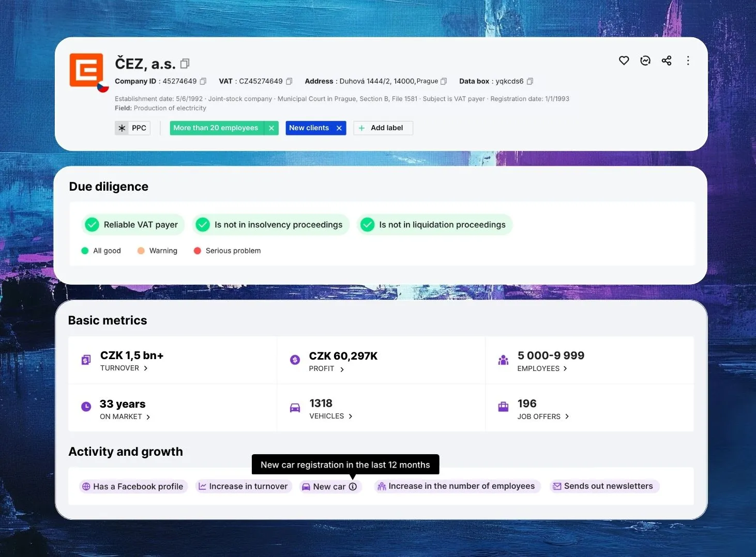Click the clock icon for years on market
756x557 pixels.
(86, 407)
